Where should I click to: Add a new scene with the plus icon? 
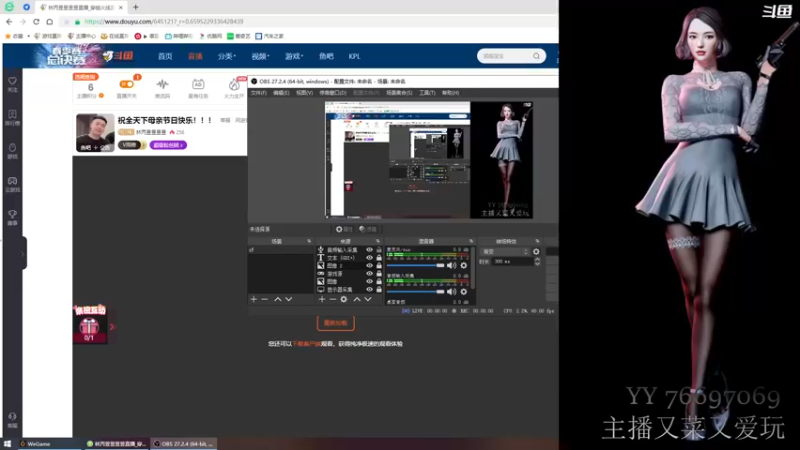point(254,299)
